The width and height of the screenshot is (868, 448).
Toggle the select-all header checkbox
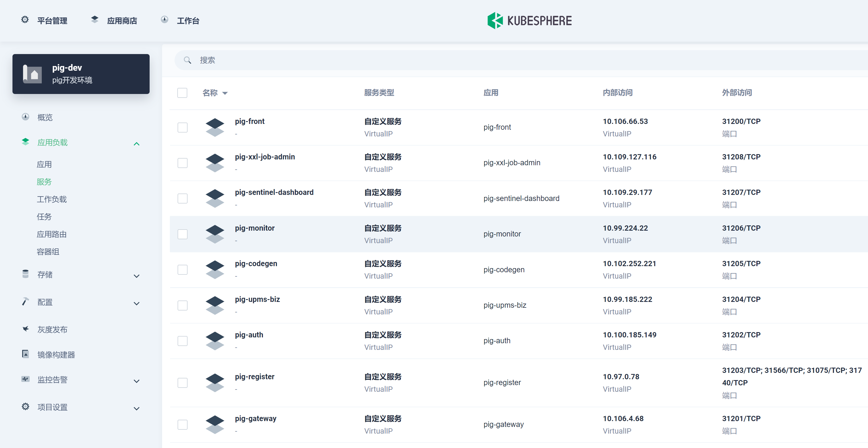[x=182, y=93]
